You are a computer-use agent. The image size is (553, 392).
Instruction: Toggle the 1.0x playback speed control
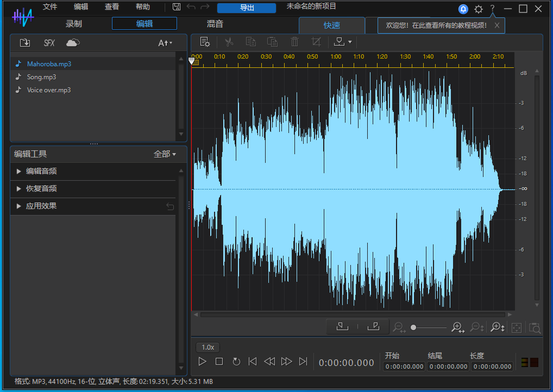pos(208,347)
